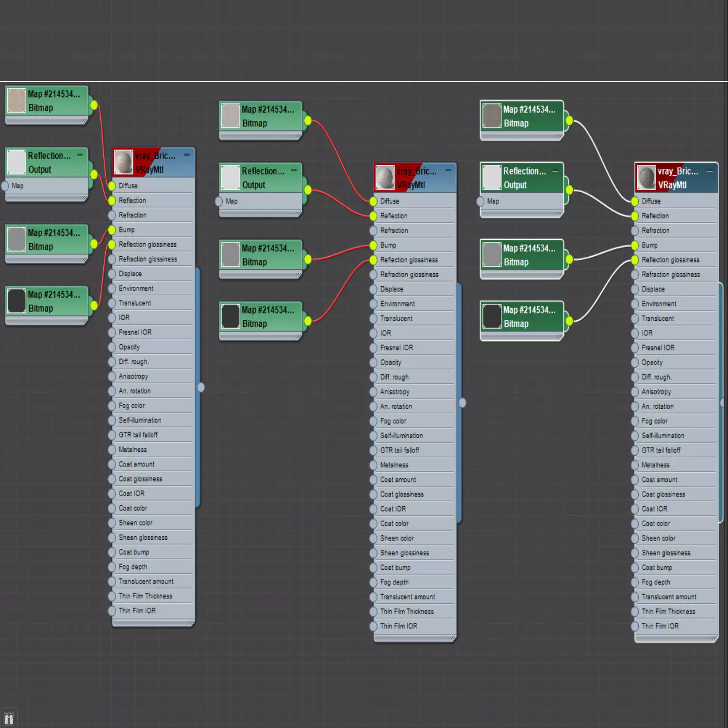
Task: Click the leftmost diffuse Bitmap beige thumbnail
Action: [x=17, y=100]
